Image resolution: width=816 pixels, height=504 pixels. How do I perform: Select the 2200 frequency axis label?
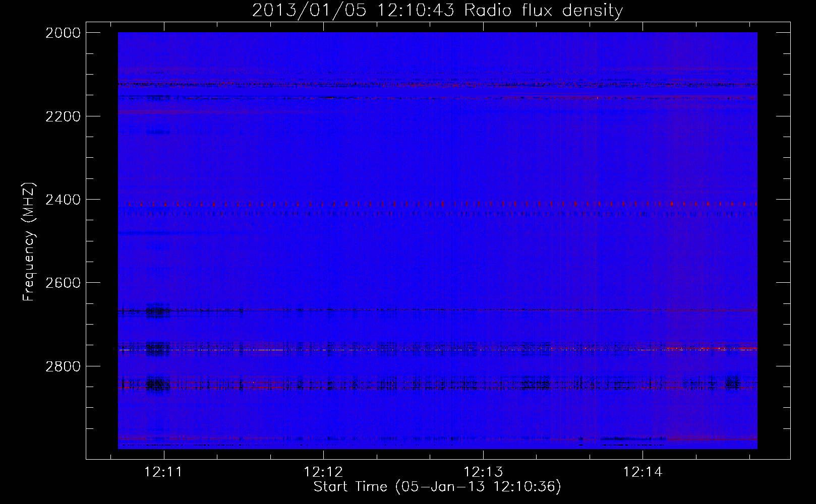click(63, 116)
